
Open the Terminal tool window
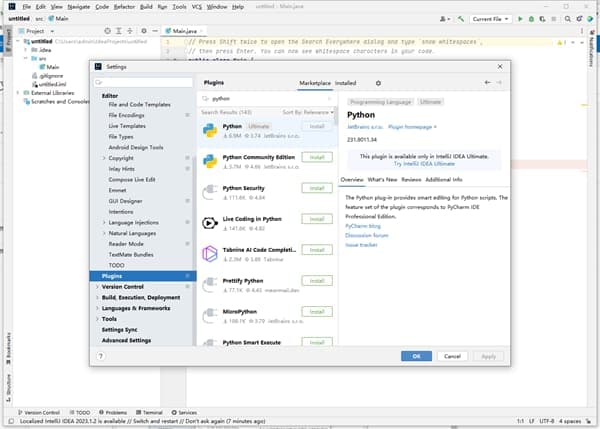click(x=148, y=412)
